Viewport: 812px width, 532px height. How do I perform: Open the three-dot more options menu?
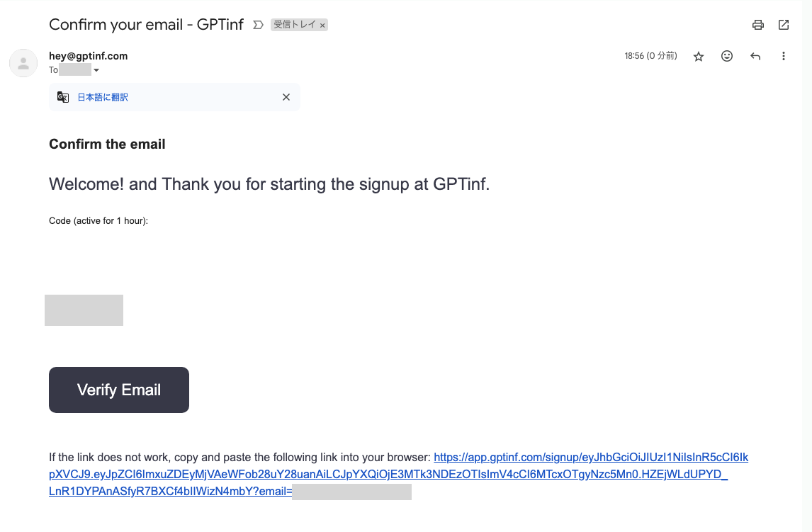click(x=784, y=56)
